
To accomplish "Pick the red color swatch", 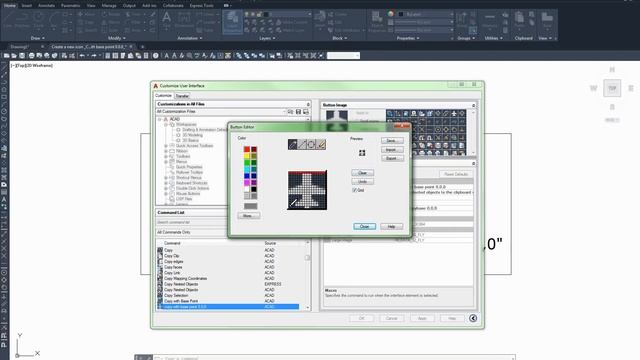I will coord(247,149).
